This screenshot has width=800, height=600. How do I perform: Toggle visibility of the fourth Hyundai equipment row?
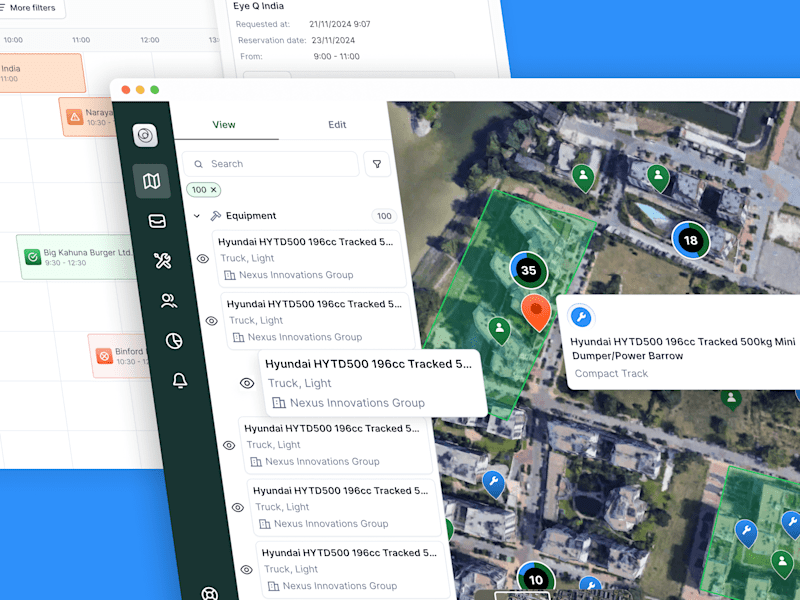pos(229,445)
